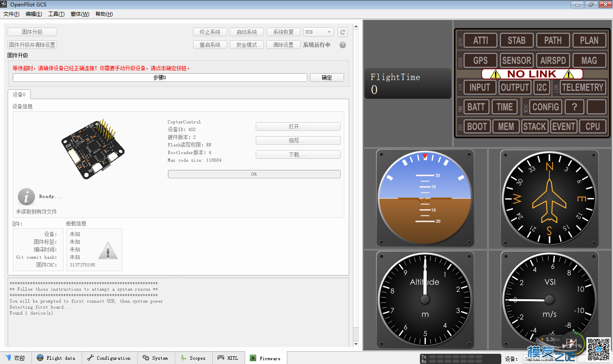Click the compass heading gauge

click(549, 198)
